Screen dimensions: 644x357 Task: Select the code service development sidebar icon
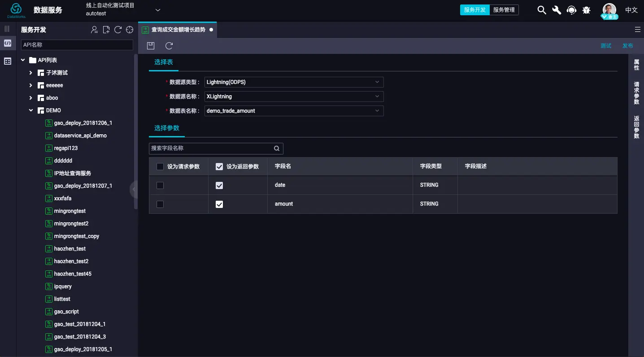click(8, 43)
